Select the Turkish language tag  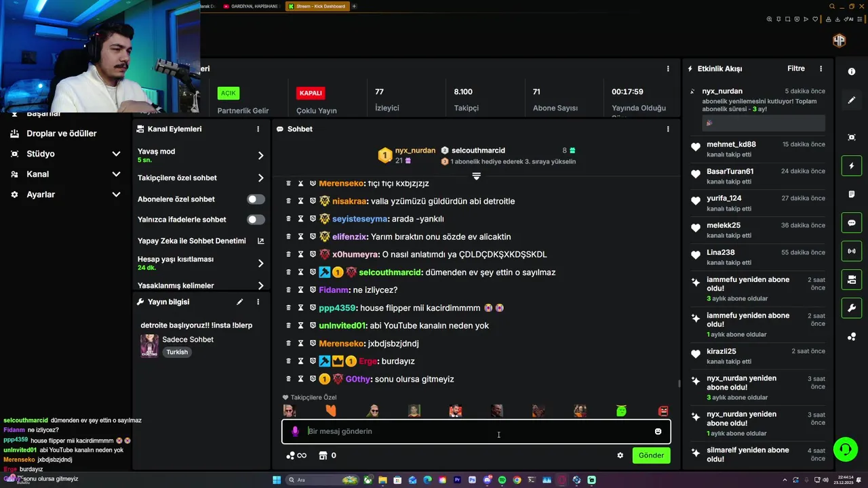coord(177,352)
